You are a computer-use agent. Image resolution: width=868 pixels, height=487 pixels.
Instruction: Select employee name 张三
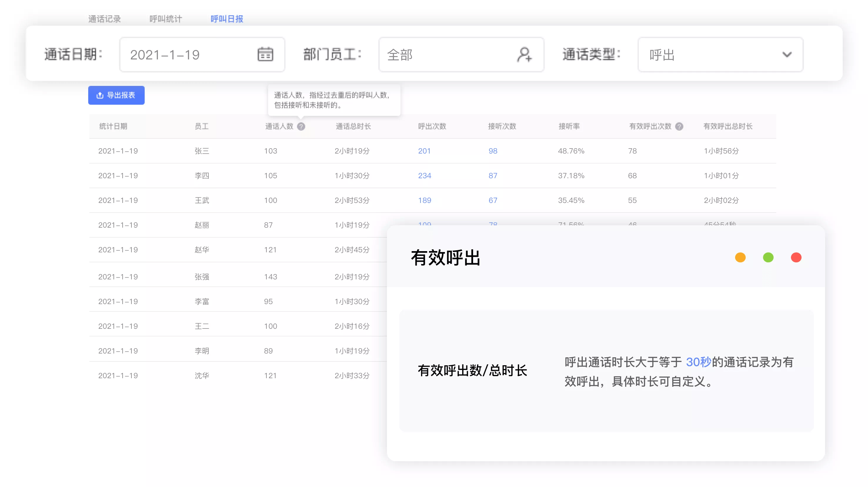point(202,151)
